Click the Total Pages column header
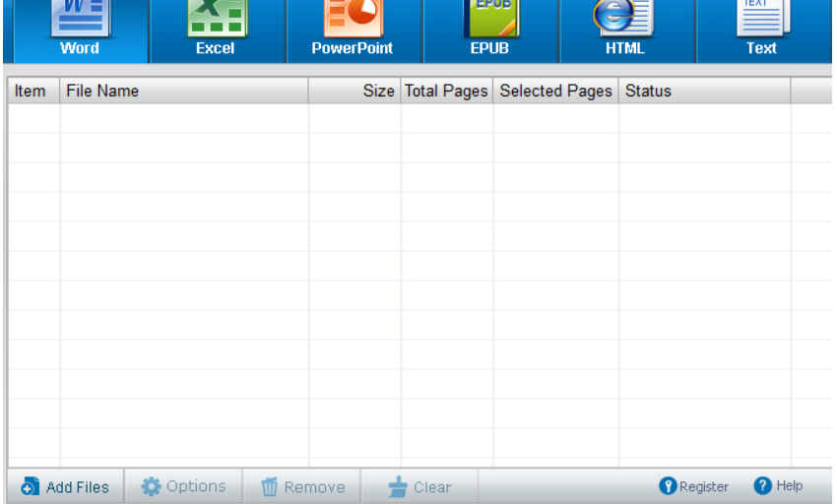The width and height of the screenshot is (837, 504). pos(447,91)
